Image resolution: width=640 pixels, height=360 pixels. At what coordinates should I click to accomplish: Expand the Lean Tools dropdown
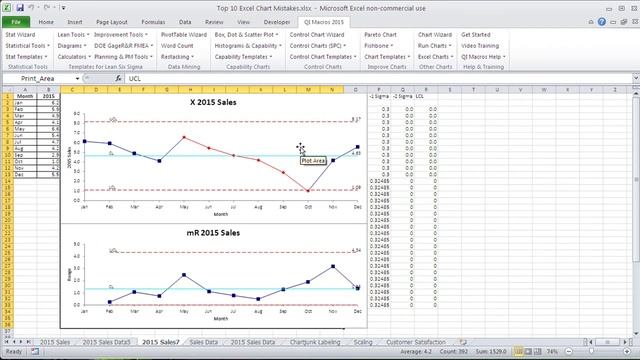coord(73,35)
